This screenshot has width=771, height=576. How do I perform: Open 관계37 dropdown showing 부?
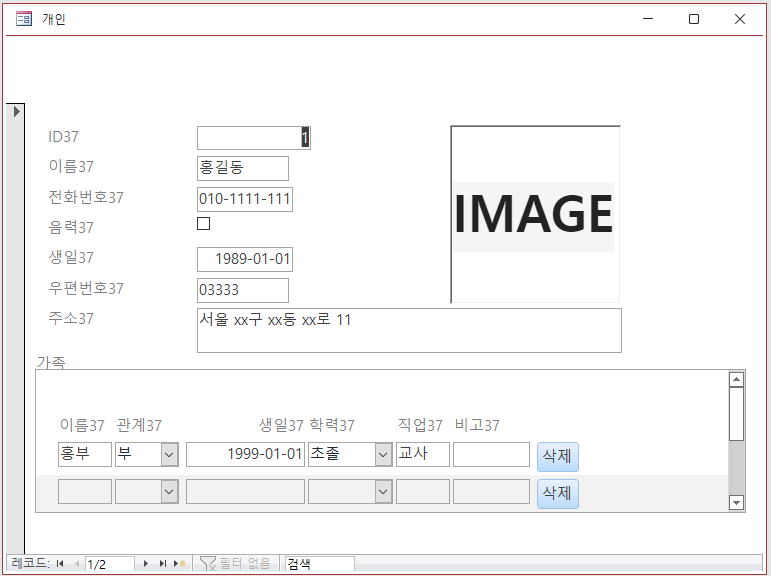169,454
